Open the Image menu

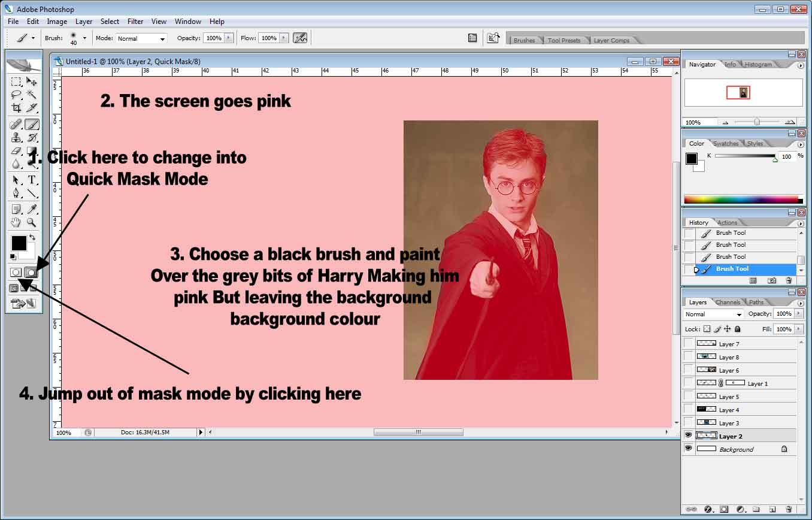click(57, 22)
